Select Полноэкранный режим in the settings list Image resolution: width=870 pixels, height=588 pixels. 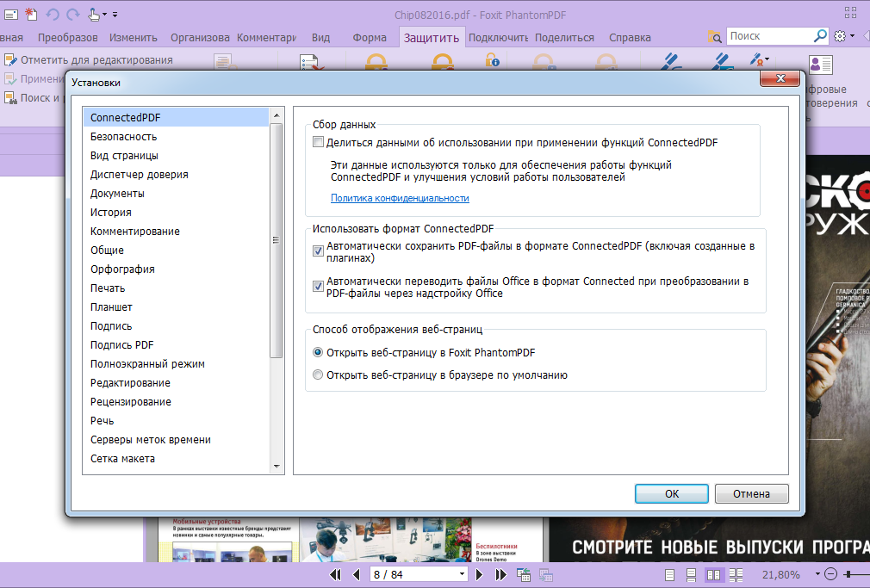(176, 364)
